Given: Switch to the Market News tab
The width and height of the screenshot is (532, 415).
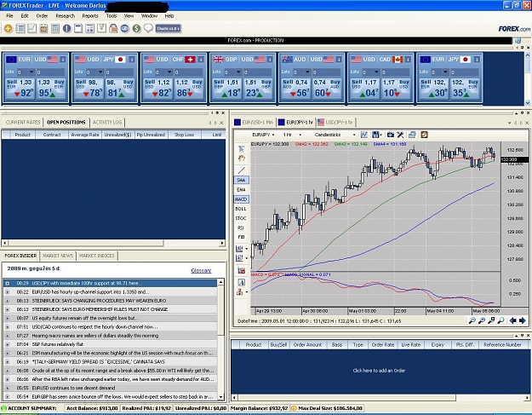Looking at the screenshot, I should [x=58, y=256].
